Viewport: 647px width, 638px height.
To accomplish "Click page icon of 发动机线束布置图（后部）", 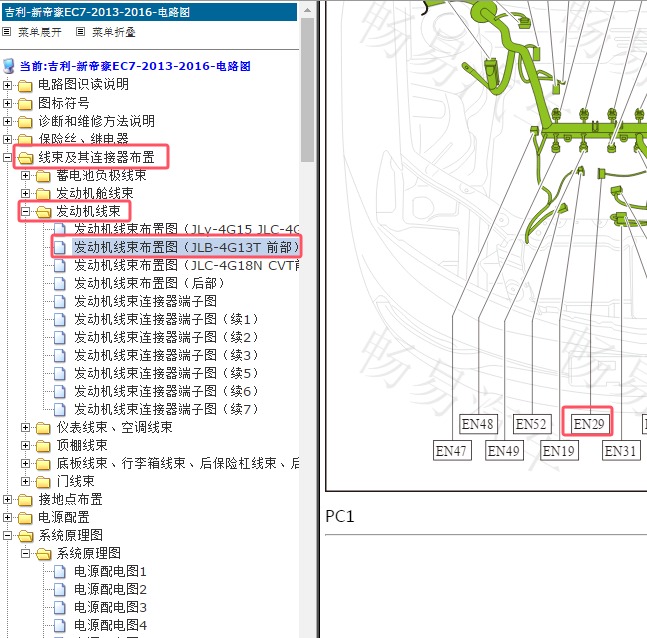I will click(x=60, y=284).
